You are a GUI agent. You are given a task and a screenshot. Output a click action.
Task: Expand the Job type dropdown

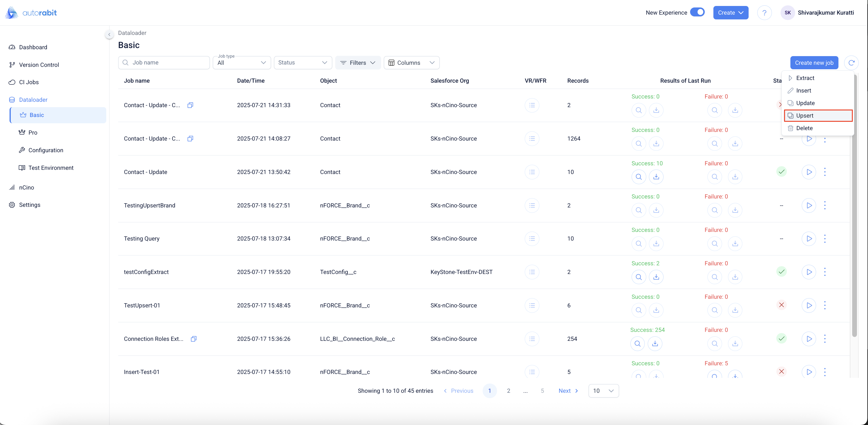click(241, 63)
